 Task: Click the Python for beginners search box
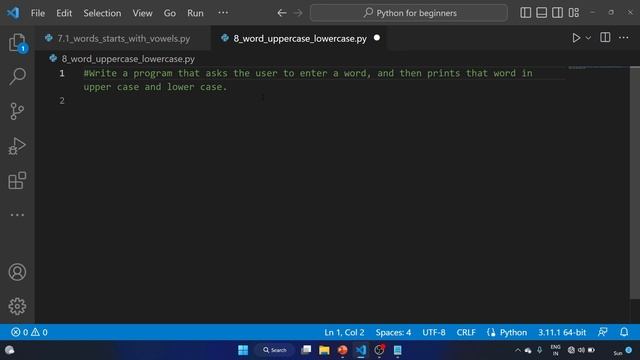409,13
